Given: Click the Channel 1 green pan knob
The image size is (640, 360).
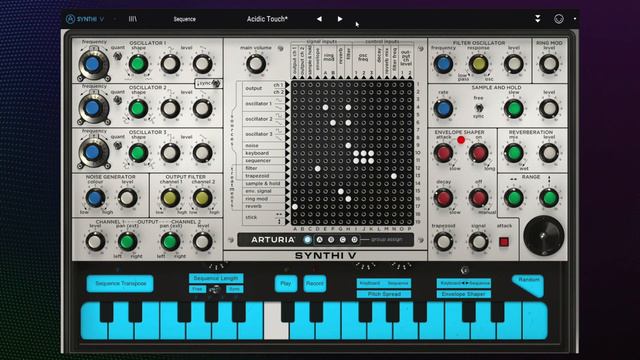Looking at the screenshot, I should point(127,242).
